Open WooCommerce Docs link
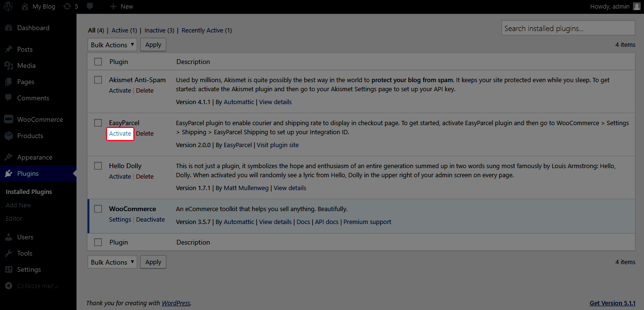The width and height of the screenshot is (644, 310). pyautogui.click(x=303, y=222)
